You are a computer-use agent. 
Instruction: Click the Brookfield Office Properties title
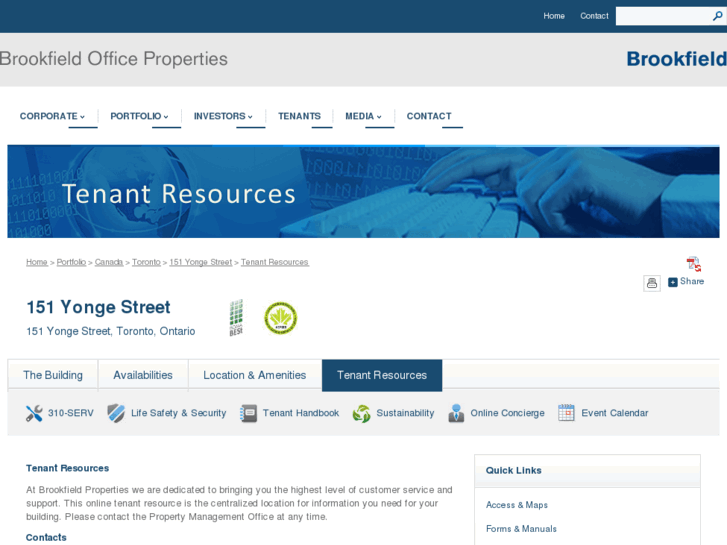(114, 59)
